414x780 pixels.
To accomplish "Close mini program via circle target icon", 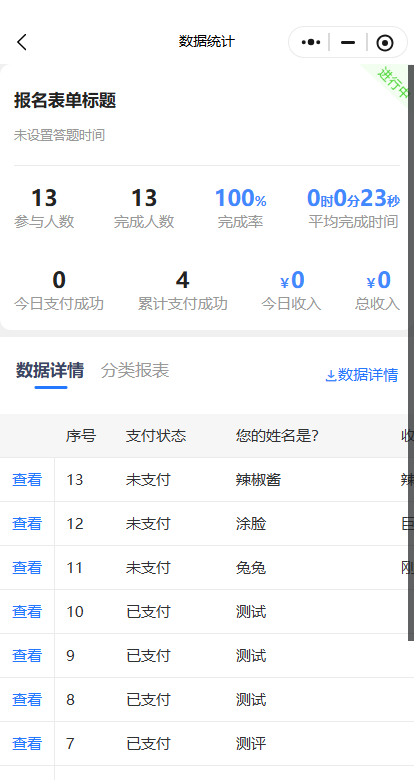I will click(385, 43).
